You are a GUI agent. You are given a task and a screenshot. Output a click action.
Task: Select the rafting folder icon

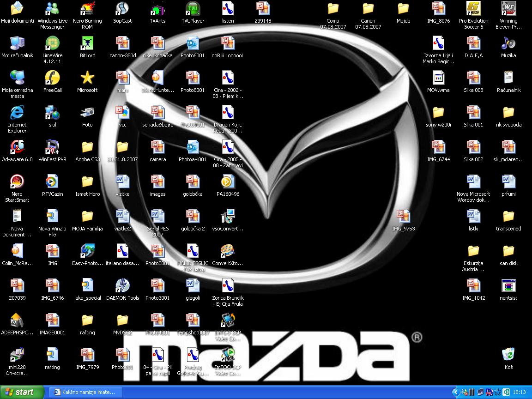point(87,320)
